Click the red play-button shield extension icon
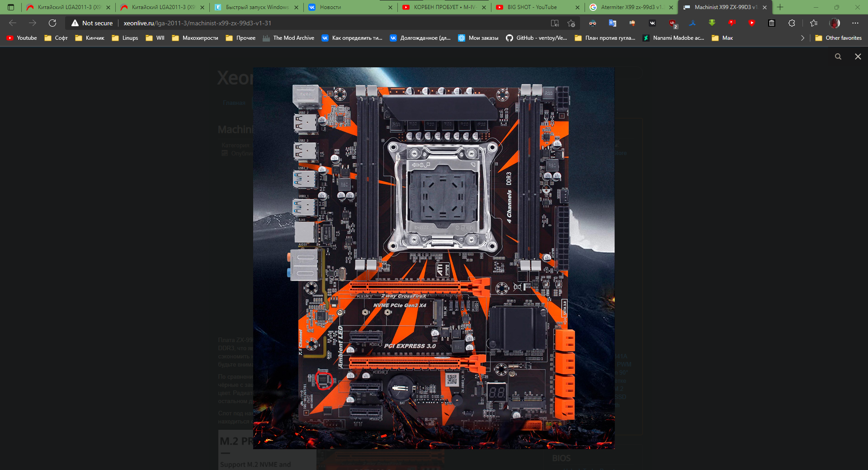Image resolution: width=868 pixels, height=470 pixels. 752,23
